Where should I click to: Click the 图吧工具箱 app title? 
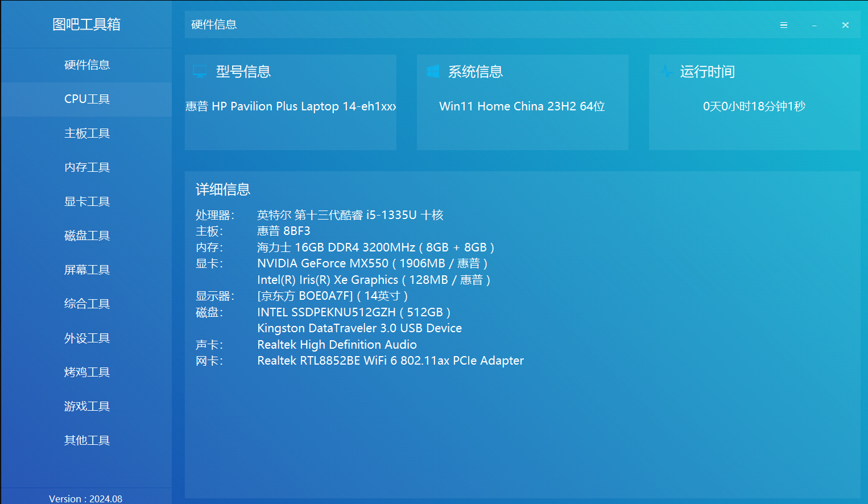pyautogui.click(x=86, y=24)
